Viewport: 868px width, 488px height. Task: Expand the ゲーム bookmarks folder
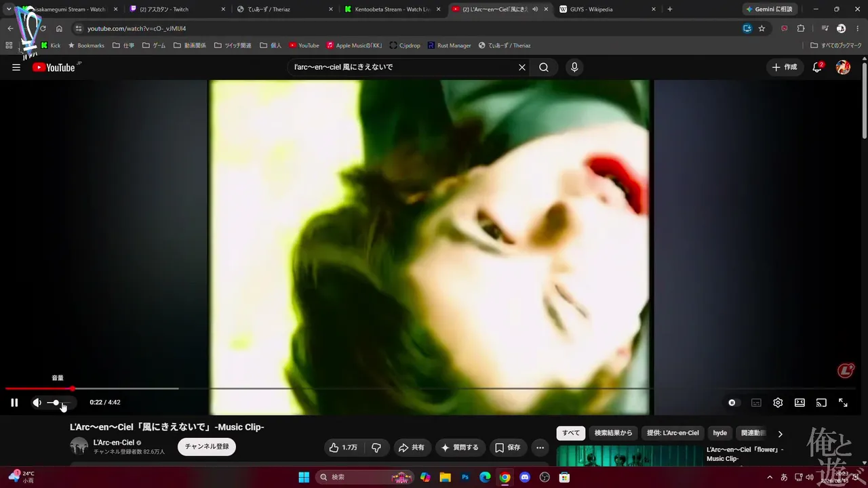154,45
